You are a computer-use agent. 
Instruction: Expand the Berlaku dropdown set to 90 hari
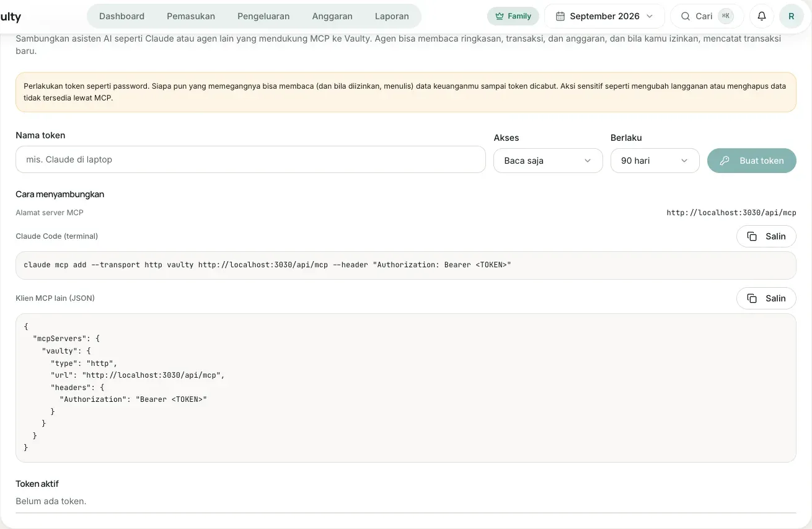pos(655,161)
